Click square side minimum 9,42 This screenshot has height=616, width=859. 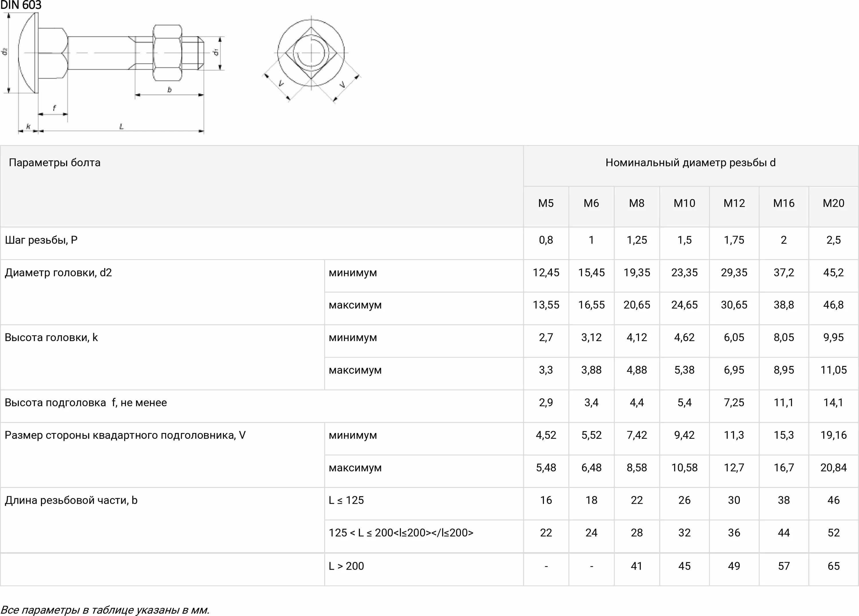tap(684, 435)
